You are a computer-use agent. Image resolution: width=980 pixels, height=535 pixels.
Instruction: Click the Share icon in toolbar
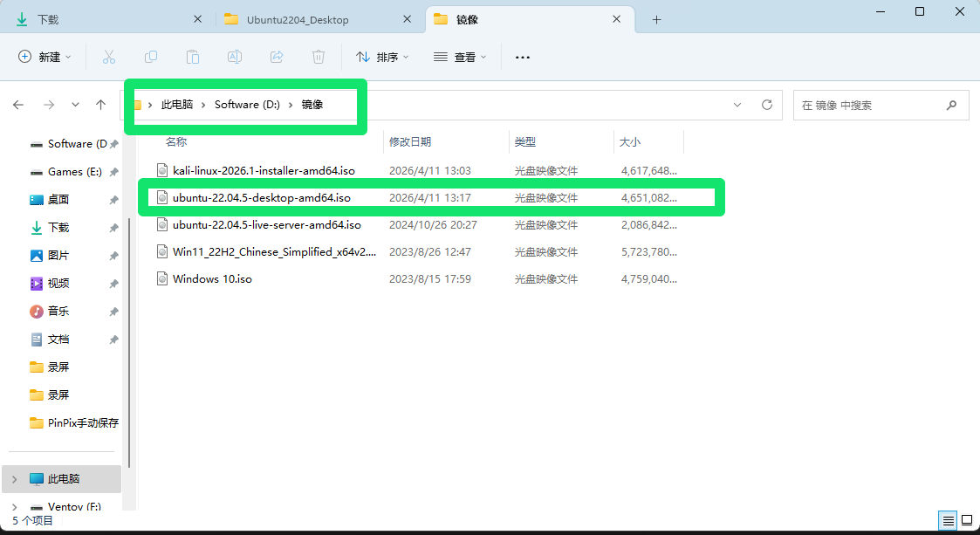pos(277,57)
